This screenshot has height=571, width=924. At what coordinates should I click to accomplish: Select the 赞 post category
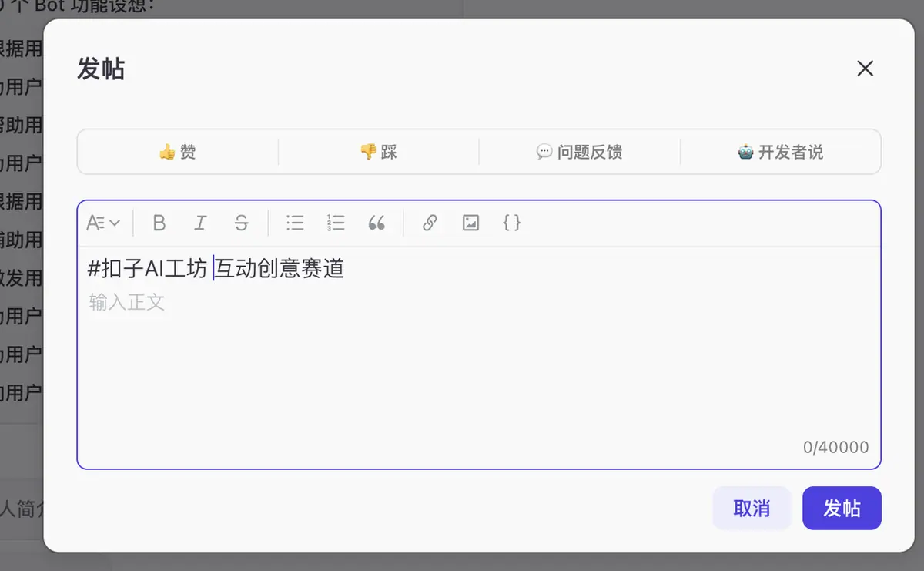click(178, 152)
